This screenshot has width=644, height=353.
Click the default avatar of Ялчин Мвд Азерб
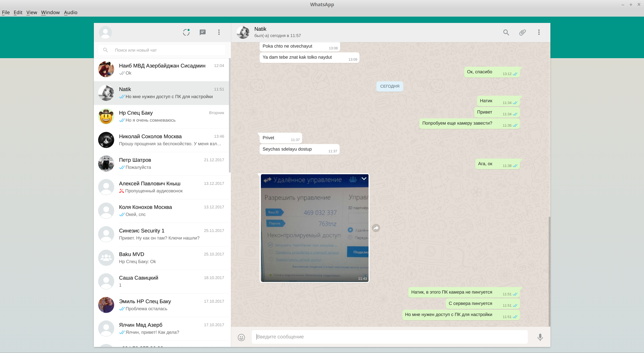[x=106, y=329]
